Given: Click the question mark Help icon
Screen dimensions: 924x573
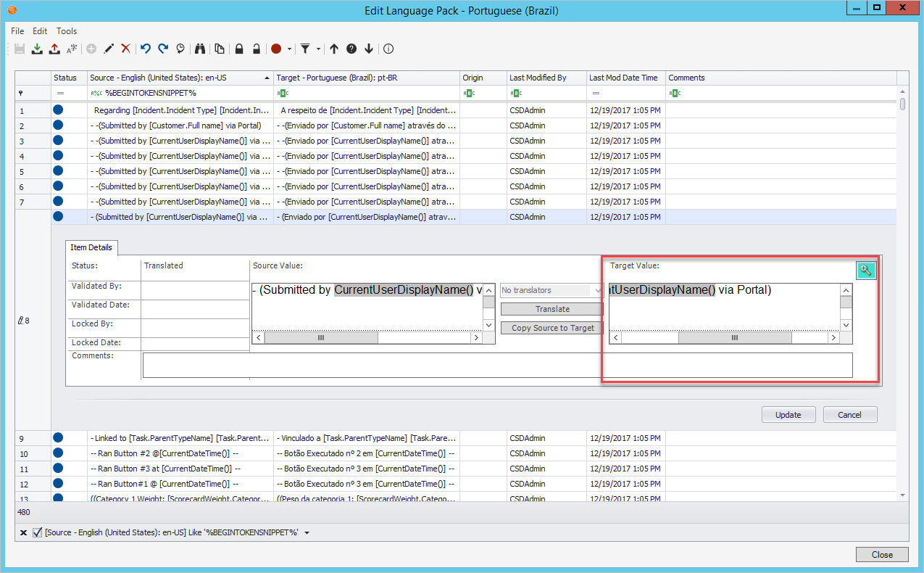Looking at the screenshot, I should click(x=351, y=49).
